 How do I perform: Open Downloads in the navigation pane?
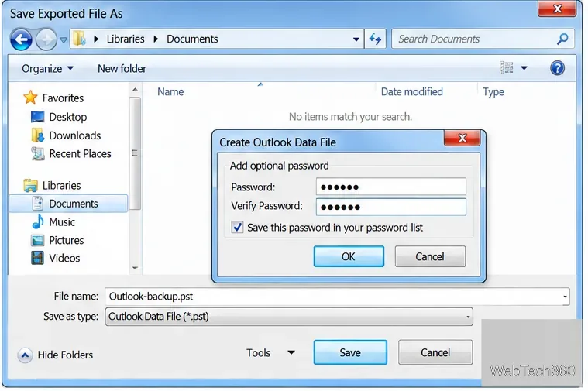[x=67, y=135]
